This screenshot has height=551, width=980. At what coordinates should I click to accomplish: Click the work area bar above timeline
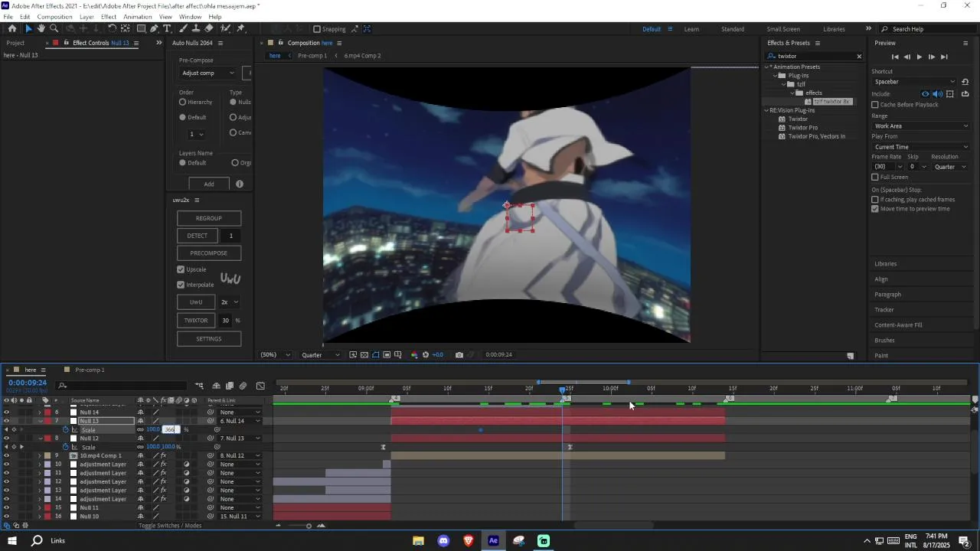[x=583, y=382]
